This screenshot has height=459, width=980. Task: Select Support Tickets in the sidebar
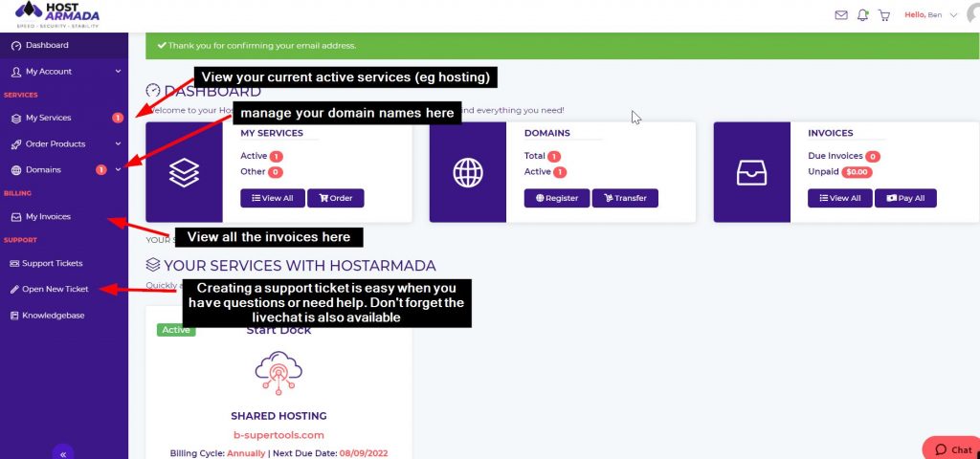(x=54, y=264)
